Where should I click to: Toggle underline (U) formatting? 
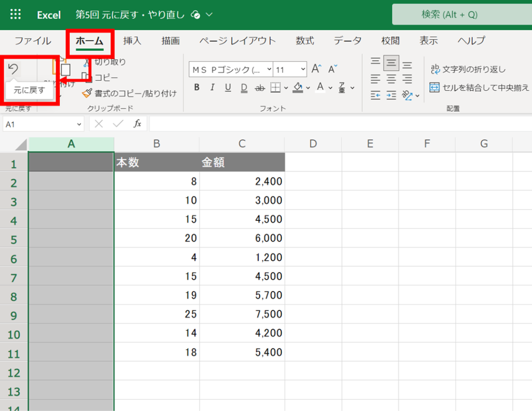tap(227, 87)
